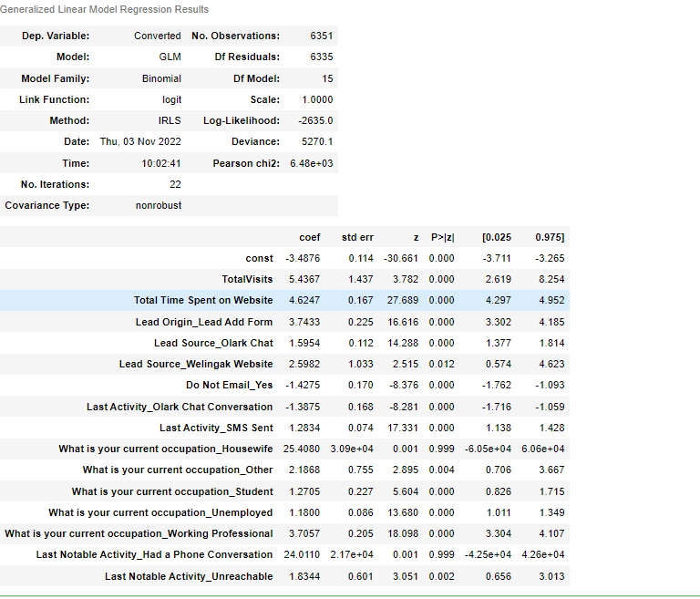The width and height of the screenshot is (700, 599).
Task: Select the p-value 0.002
Action: [441, 577]
